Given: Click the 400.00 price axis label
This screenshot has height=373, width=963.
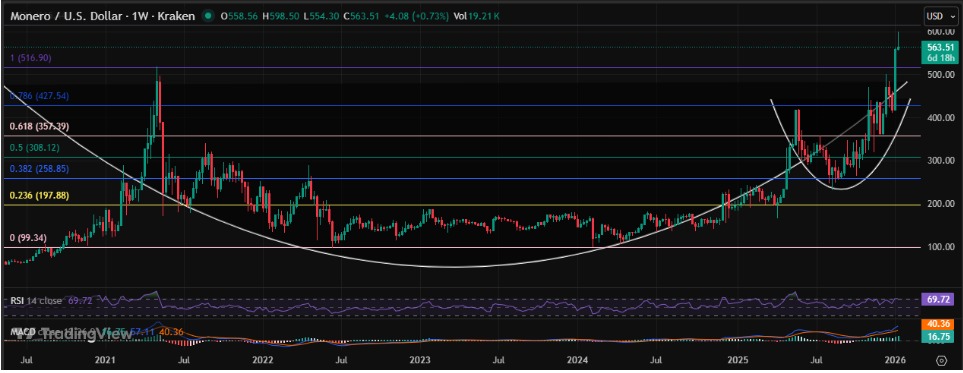Looking at the screenshot, I should 941,117.
